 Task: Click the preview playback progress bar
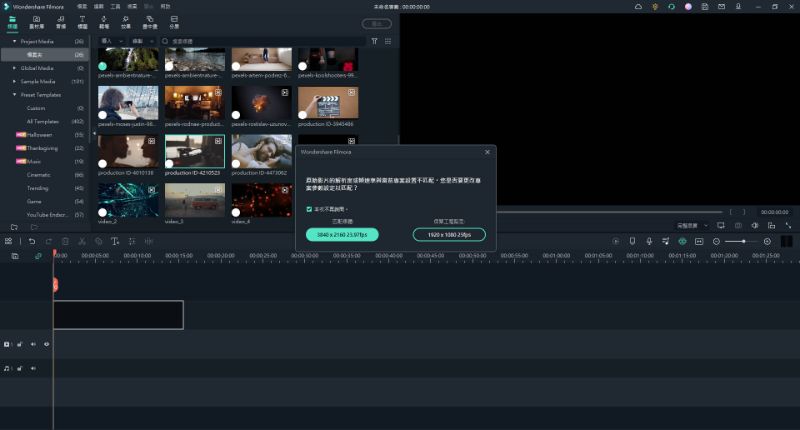tap(610, 212)
